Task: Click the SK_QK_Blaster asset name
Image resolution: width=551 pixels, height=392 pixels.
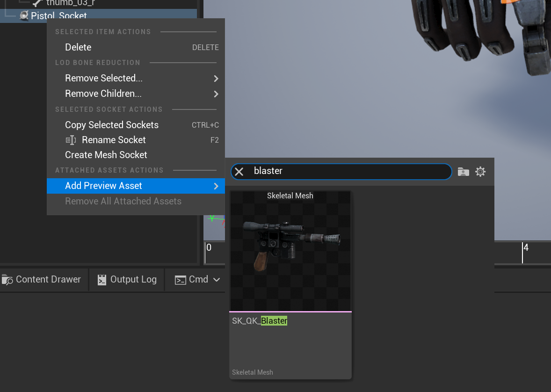Action: point(260,320)
